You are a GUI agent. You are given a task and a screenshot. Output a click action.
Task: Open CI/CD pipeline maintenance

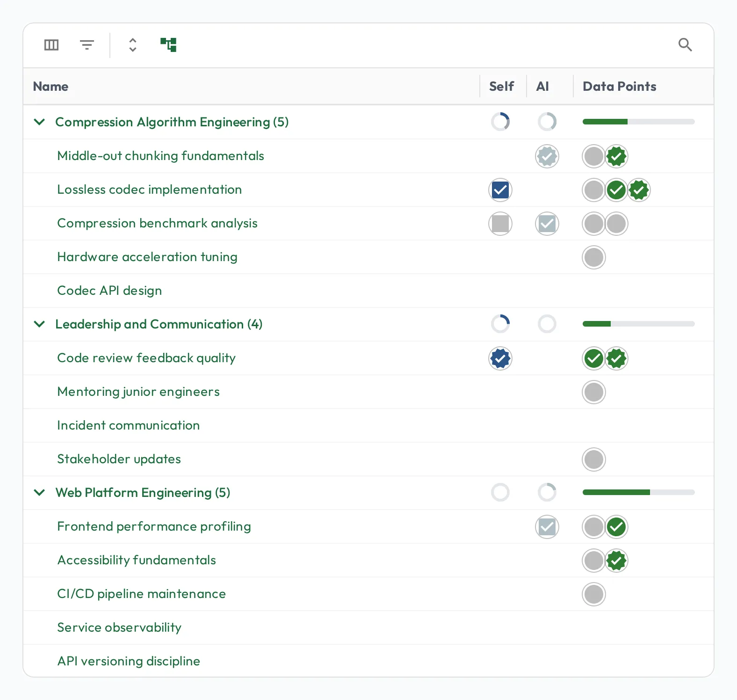tap(142, 594)
